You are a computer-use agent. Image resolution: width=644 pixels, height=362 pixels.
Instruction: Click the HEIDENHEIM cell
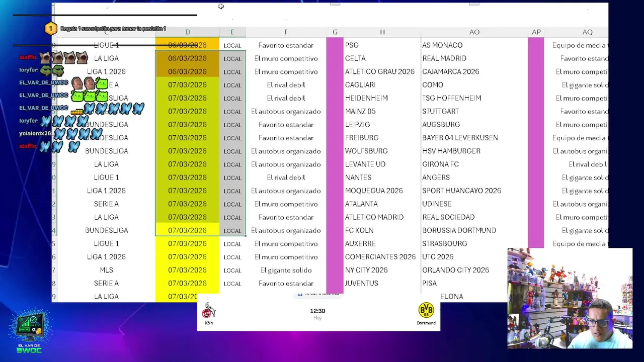coord(382,98)
